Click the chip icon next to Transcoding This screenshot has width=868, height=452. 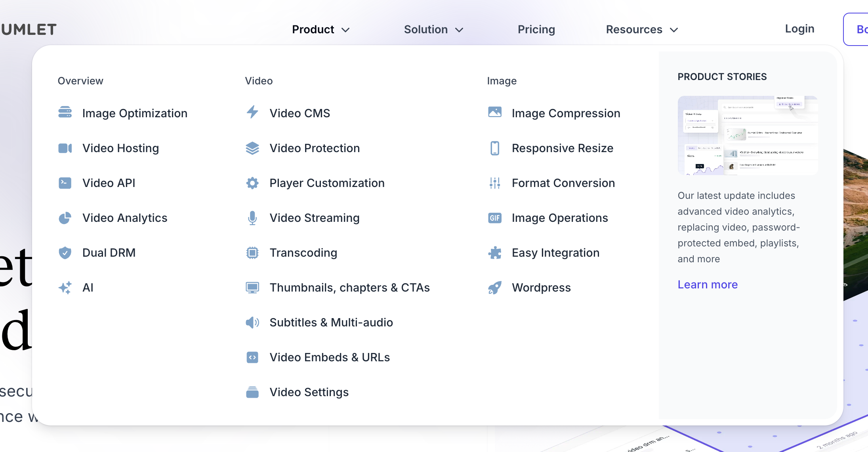point(252,253)
